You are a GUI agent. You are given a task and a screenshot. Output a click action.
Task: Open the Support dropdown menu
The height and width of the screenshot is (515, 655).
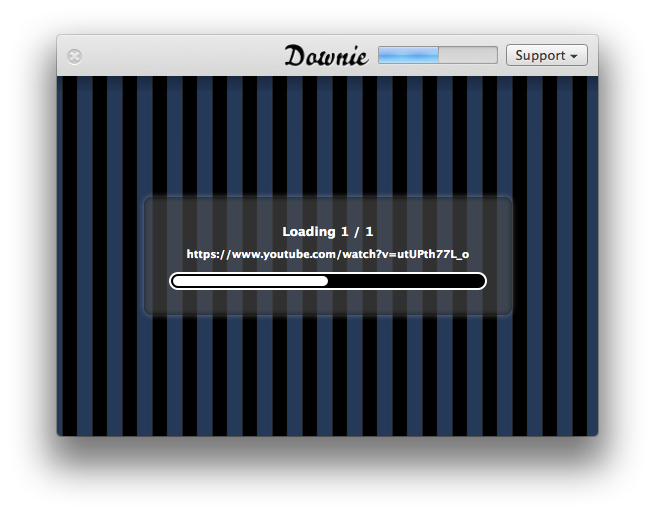[x=546, y=55]
